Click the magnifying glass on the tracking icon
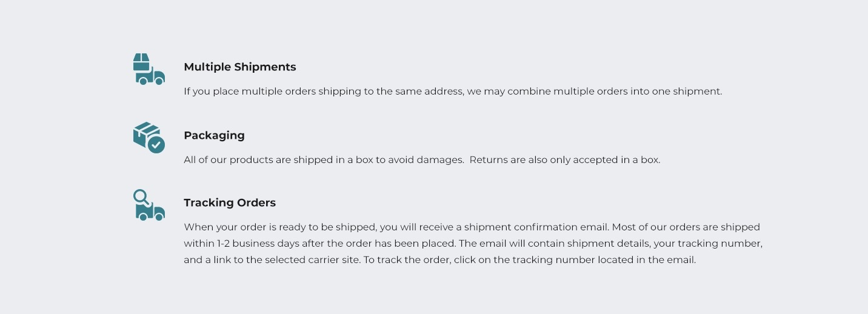Image resolution: width=868 pixels, height=314 pixels. coord(142,198)
